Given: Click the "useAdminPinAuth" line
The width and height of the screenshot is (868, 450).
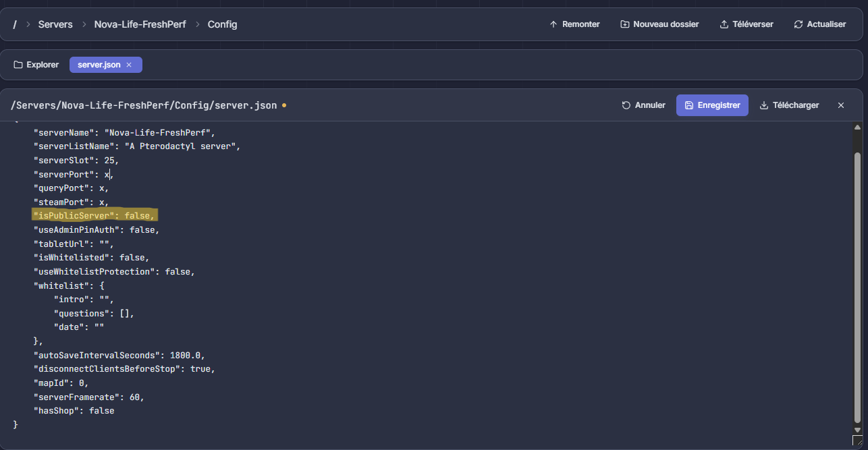Looking at the screenshot, I should pyautogui.click(x=97, y=230).
